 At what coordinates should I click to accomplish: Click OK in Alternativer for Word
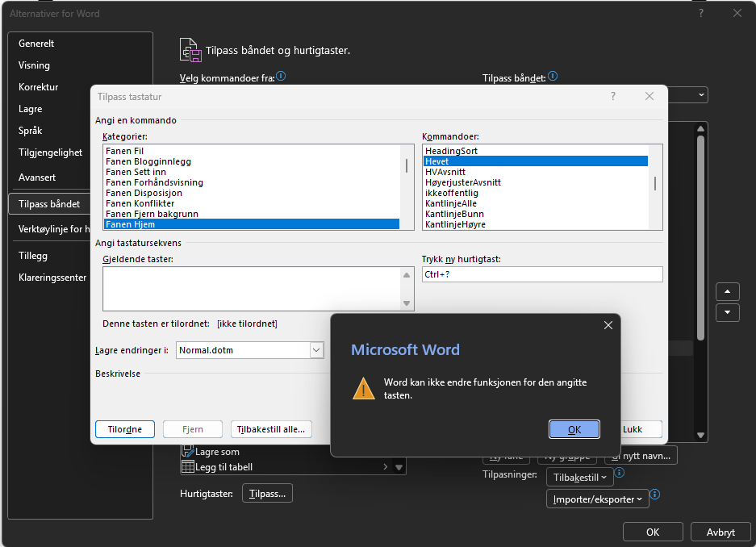coord(653,532)
